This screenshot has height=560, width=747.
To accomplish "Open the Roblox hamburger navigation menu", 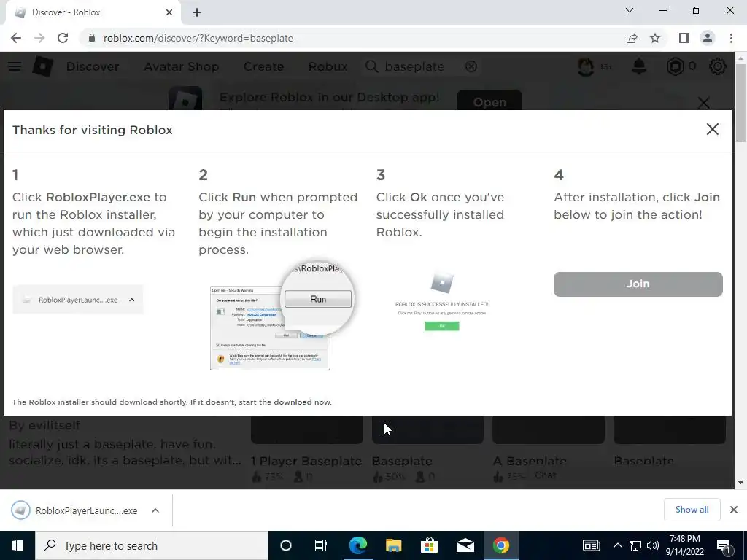I will point(15,66).
